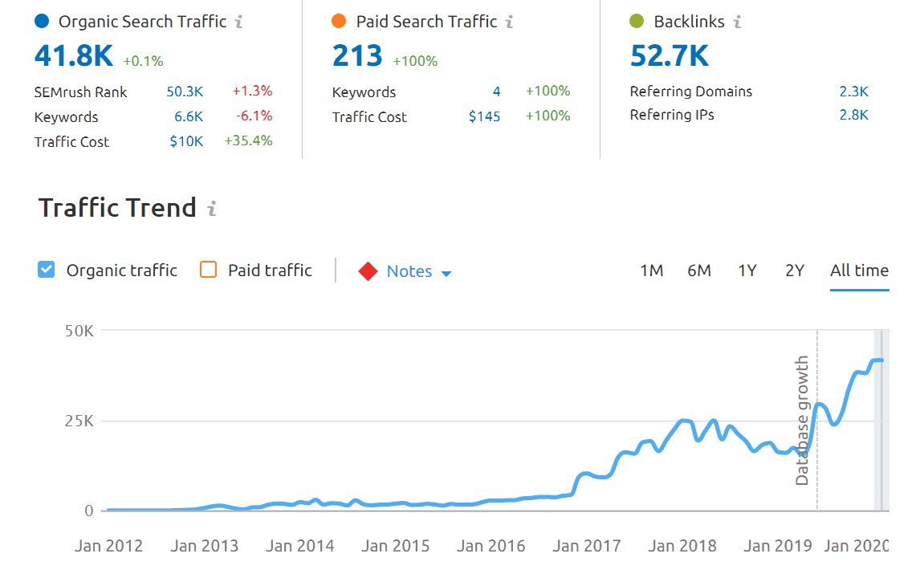Open the 52.7K backlinks total
The image size is (924, 582).
tap(670, 55)
